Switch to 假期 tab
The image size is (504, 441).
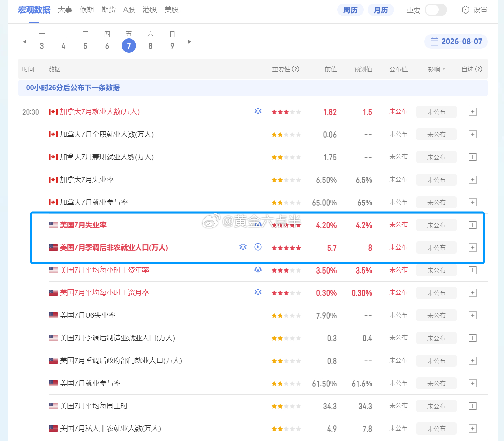click(x=87, y=10)
